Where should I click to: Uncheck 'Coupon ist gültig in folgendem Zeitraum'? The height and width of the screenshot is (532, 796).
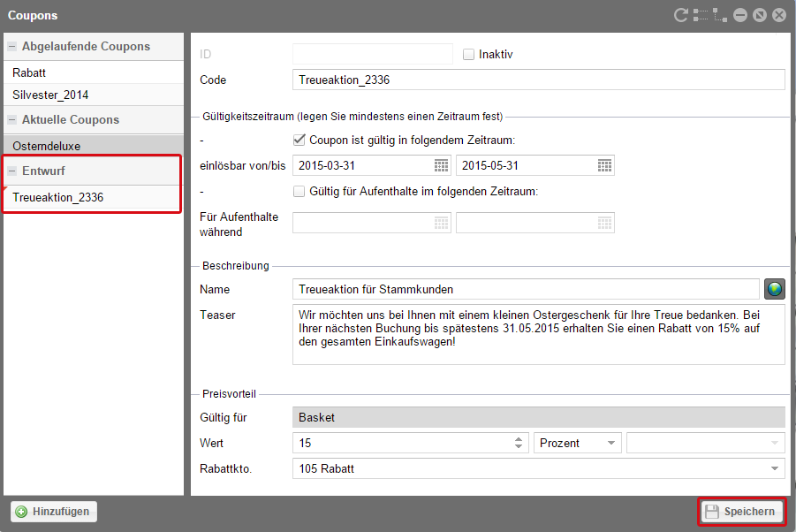click(x=299, y=140)
